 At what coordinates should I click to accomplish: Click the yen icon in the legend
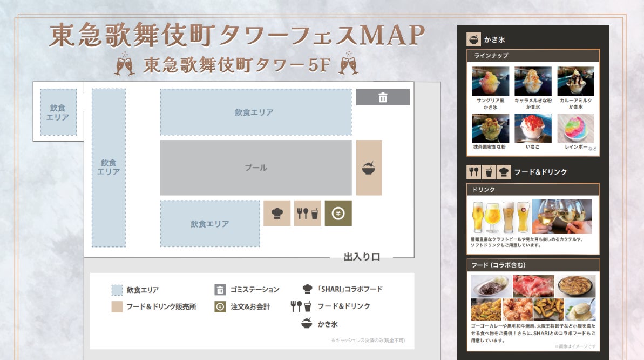point(220,306)
